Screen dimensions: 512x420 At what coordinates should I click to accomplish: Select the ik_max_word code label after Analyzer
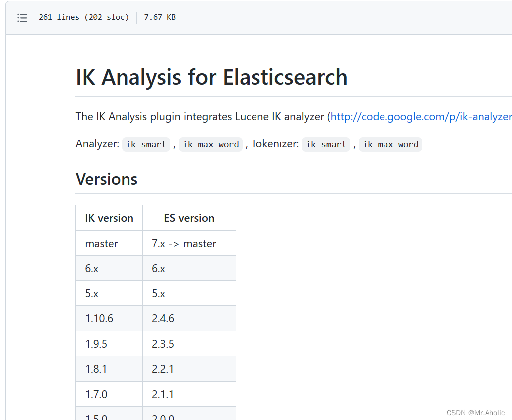click(211, 144)
